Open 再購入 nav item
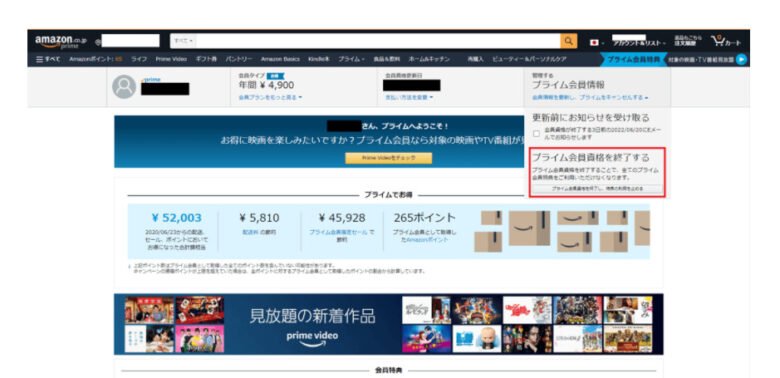The height and width of the screenshot is (378, 780). click(x=475, y=59)
